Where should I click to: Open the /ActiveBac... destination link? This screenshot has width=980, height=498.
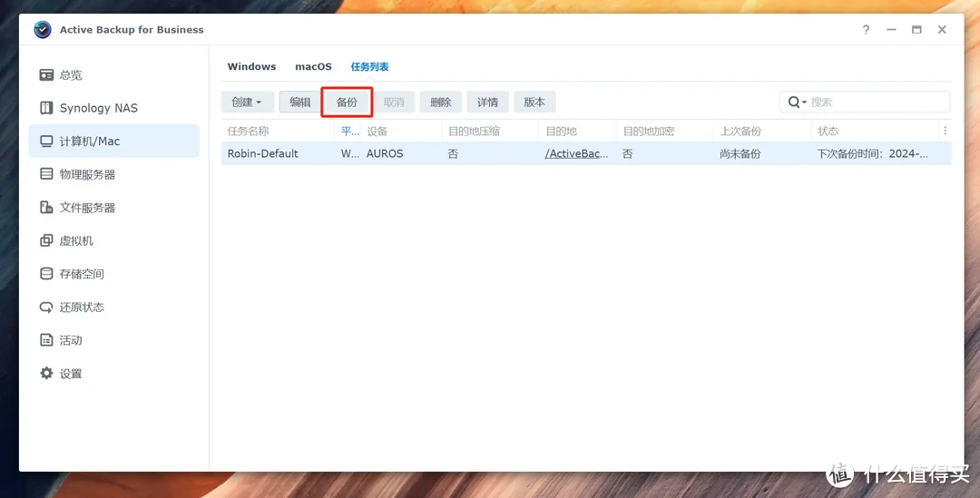pyautogui.click(x=576, y=153)
